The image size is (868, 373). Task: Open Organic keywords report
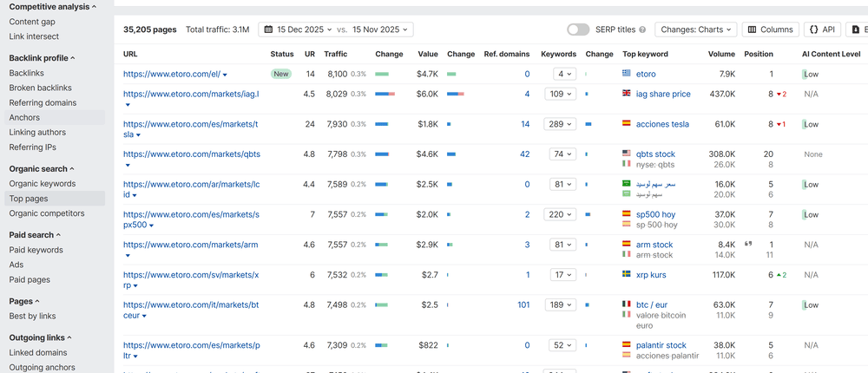click(x=42, y=184)
